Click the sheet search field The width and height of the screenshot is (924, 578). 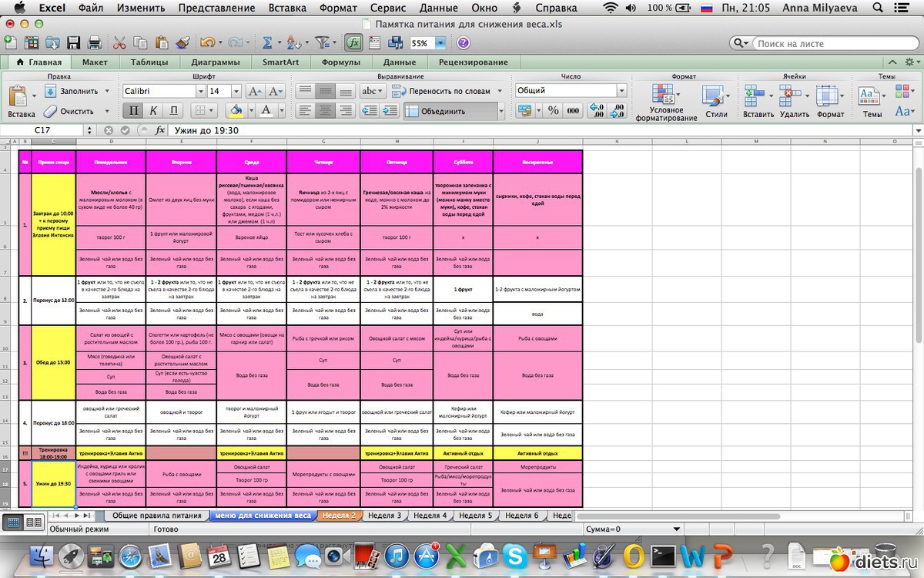pyautogui.click(x=832, y=44)
